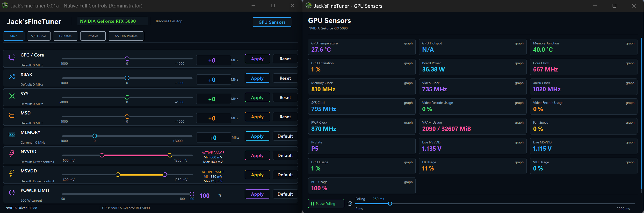Image resolution: width=644 pixels, height=213 pixels.
Task: Open the graph for GPU Temperature
Action: click(x=408, y=43)
